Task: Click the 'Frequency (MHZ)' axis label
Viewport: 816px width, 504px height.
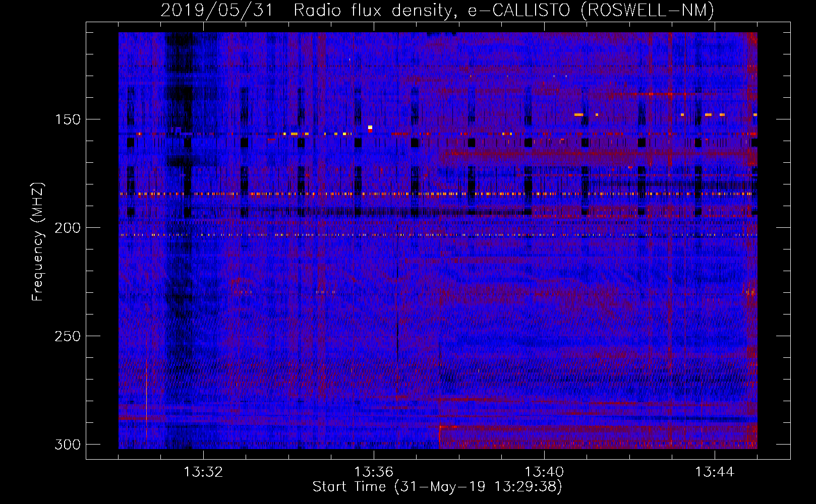Action: click(37, 242)
